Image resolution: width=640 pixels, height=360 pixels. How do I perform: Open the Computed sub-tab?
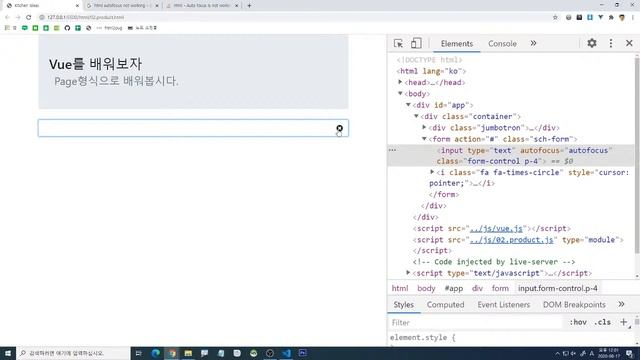coord(445,304)
